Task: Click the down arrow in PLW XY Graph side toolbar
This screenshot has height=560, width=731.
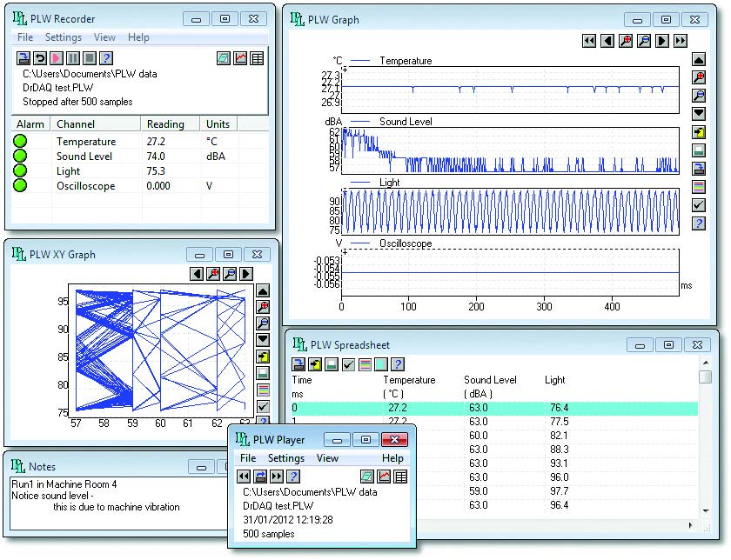Action: tap(263, 339)
